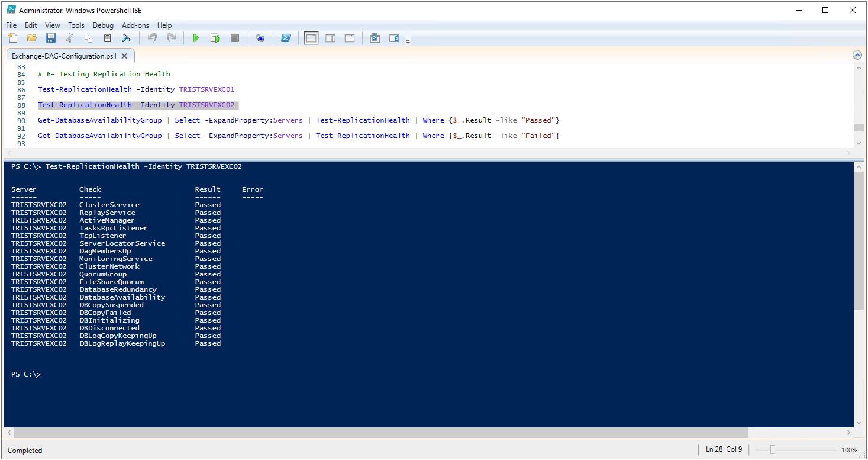The width and height of the screenshot is (868, 460).
Task: Open the Add-ons menu
Action: (135, 25)
